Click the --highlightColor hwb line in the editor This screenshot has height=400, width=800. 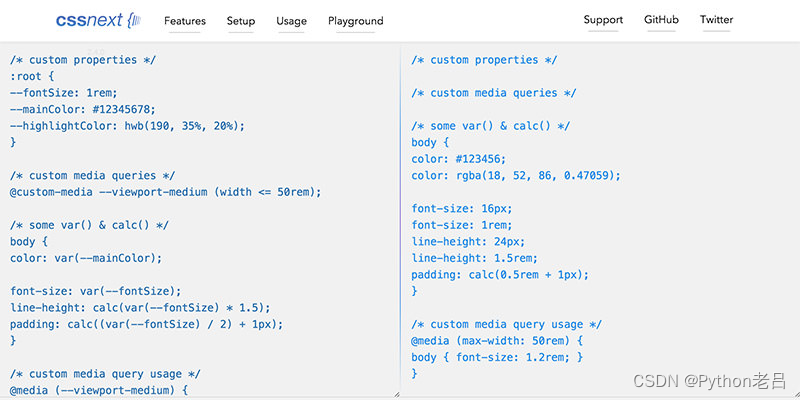pyautogui.click(x=127, y=126)
